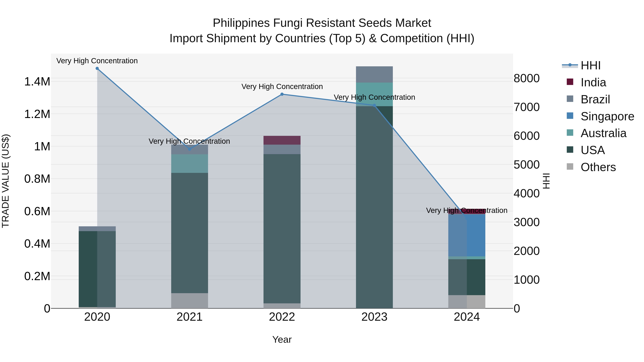This screenshot has width=644, height=362.
Task: Click Very High Concentration label near 2023 point
Action: click(x=374, y=97)
